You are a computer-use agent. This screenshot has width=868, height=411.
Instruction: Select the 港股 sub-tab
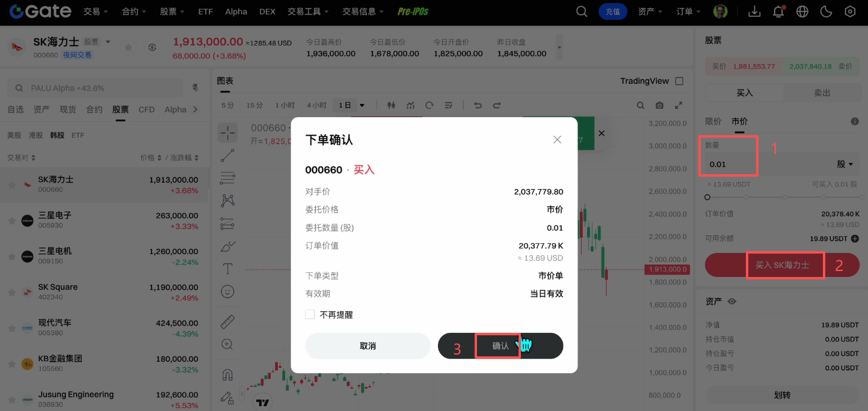35,135
